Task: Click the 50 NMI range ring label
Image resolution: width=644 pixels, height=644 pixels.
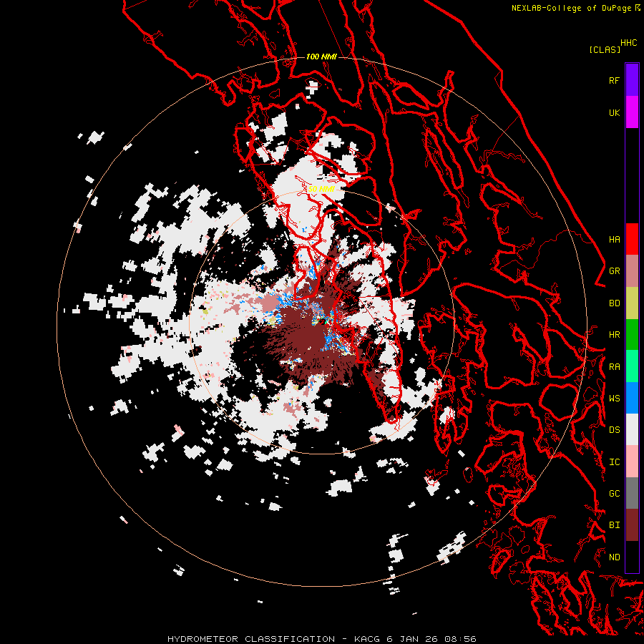Action: 321,189
